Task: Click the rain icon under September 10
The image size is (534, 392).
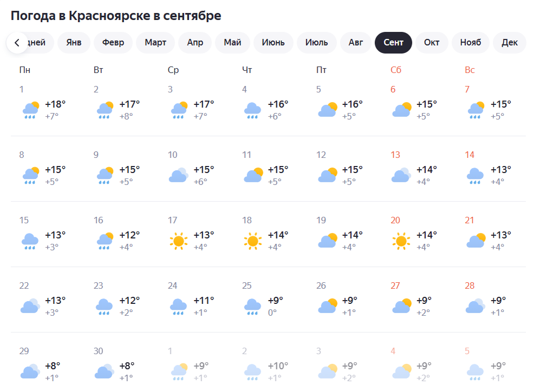Action: (179, 175)
